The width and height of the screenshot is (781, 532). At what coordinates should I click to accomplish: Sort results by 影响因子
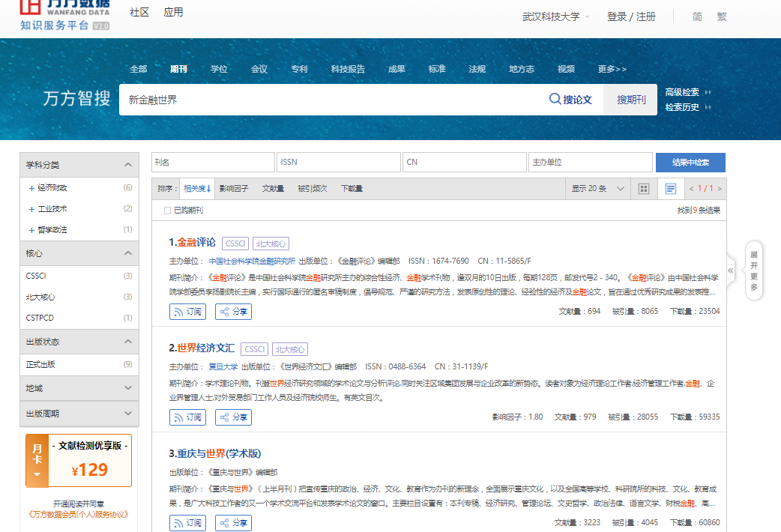tap(234, 189)
